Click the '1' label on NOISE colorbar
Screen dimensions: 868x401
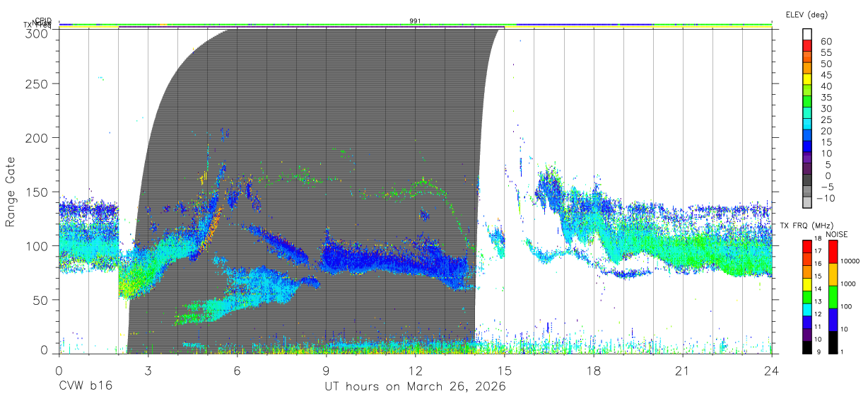(842, 351)
